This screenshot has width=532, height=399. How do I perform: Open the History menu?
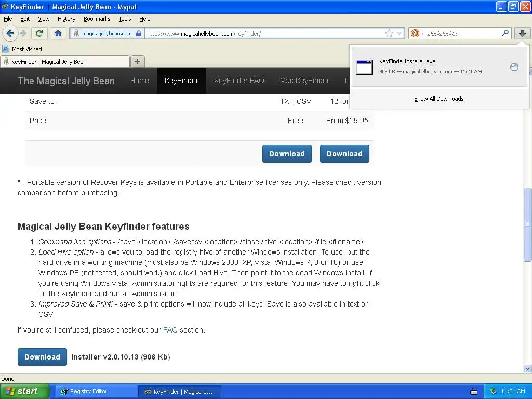point(66,19)
